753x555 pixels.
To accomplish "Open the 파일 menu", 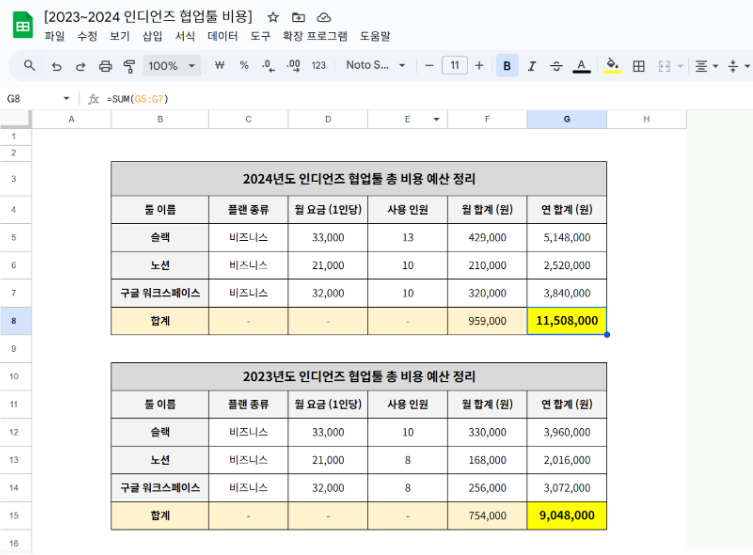I will point(54,36).
